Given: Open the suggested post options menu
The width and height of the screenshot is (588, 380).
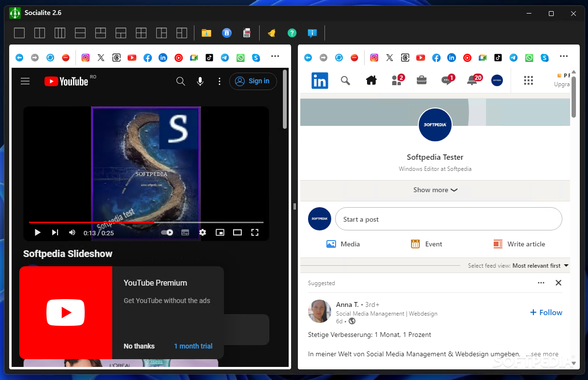Looking at the screenshot, I should coord(541,283).
